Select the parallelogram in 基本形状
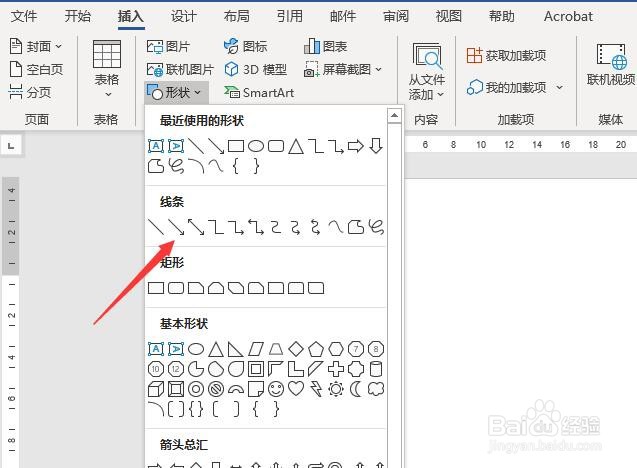This screenshot has width=637, height=468. coord(256,349)
